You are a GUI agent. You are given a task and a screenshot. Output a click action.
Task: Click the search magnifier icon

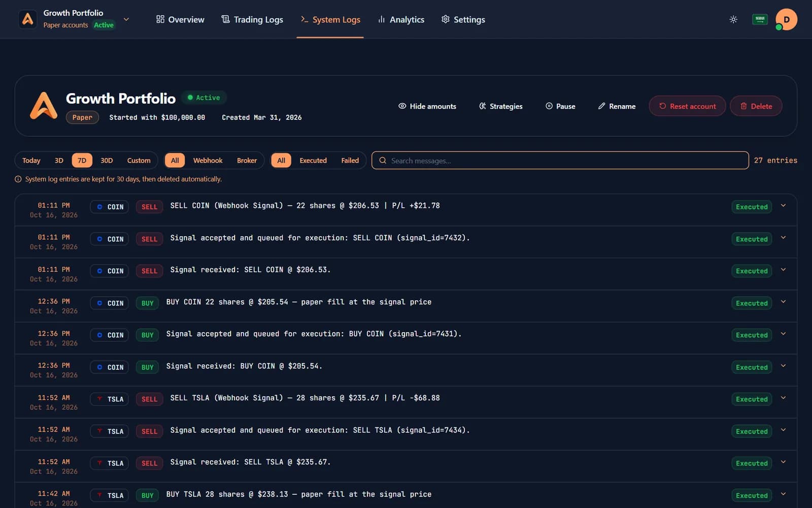pos(383,161)
